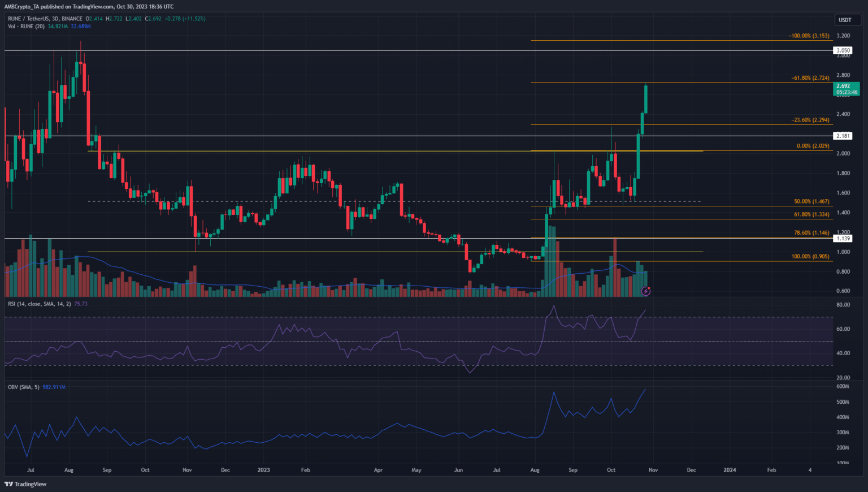Select the -100.00% (3.153) Fibonacci extension label
The width and height of the screenshot is (868, 492).
809,36
